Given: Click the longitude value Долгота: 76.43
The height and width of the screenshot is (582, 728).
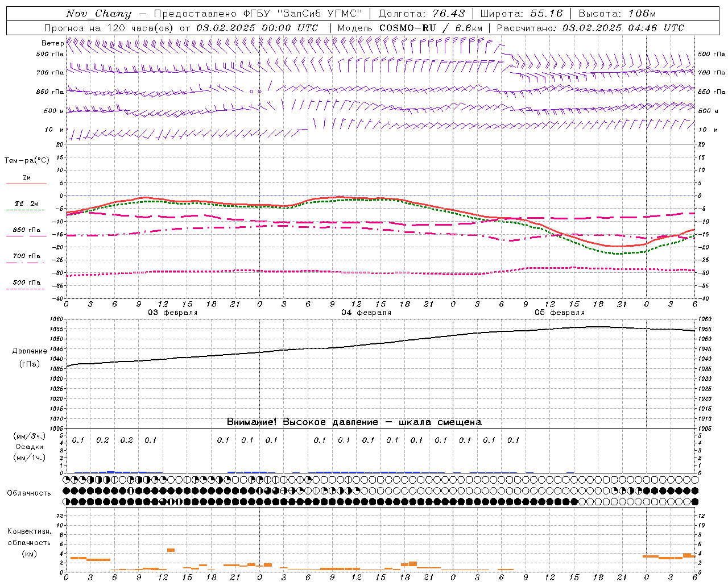Looking at the screenshot, I should tap(421, 14).
